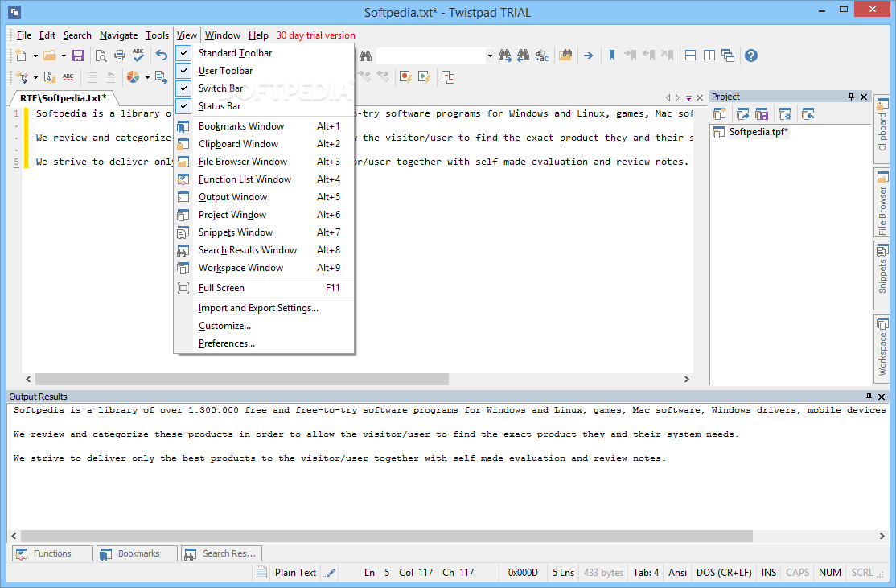Pin the Output Results panel with pushpin
The height and width of the screenshot is (588, 896).
tap(869, 396)
